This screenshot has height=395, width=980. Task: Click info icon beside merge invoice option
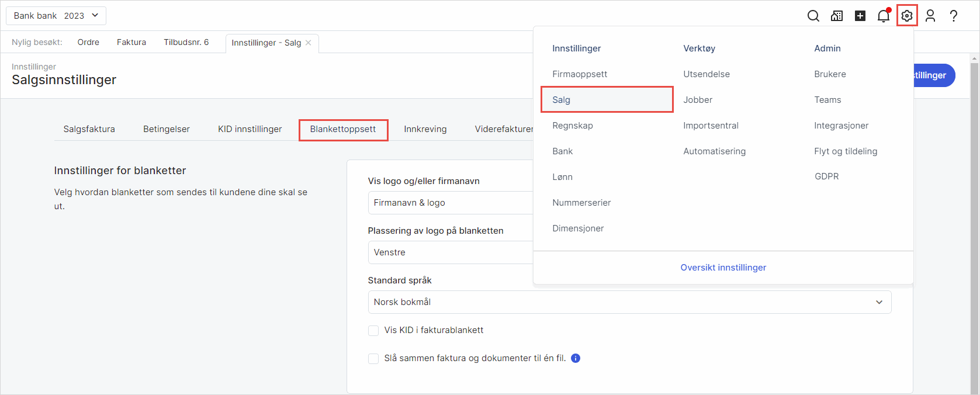[x=576, y=358]
